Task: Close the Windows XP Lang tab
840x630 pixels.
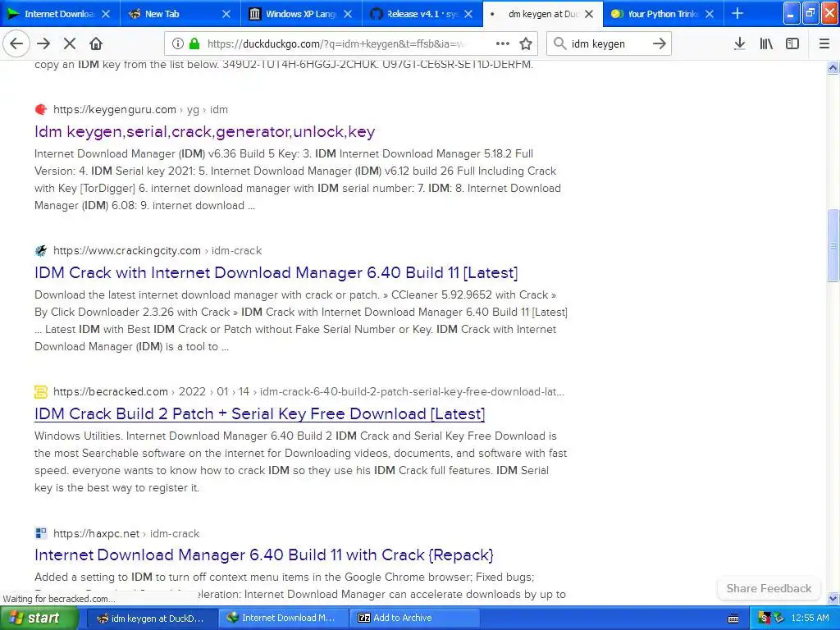Action: [x=348, y=14]
